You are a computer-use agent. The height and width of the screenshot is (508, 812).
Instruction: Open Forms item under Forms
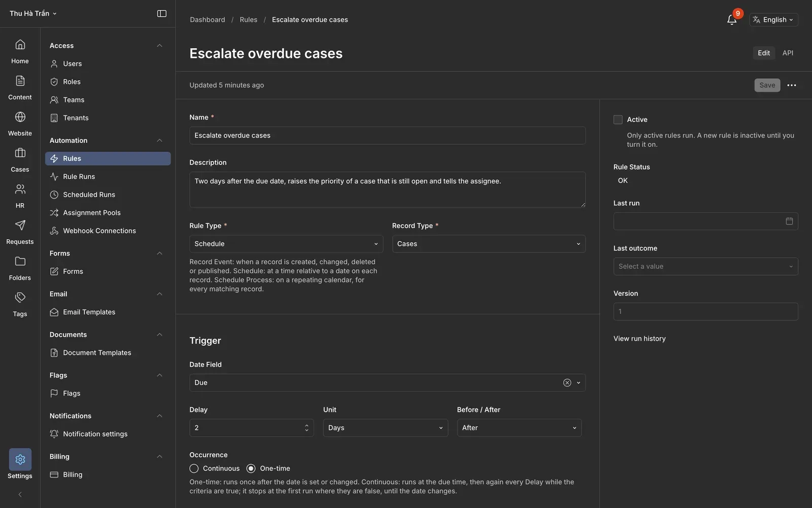pos(108,271)
